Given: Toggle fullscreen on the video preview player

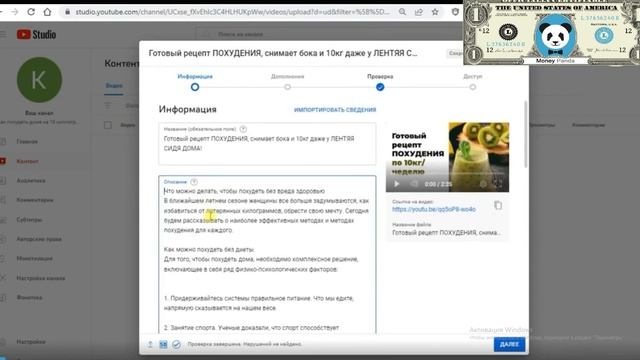Looking at the screenshot, I should point(498,184).
